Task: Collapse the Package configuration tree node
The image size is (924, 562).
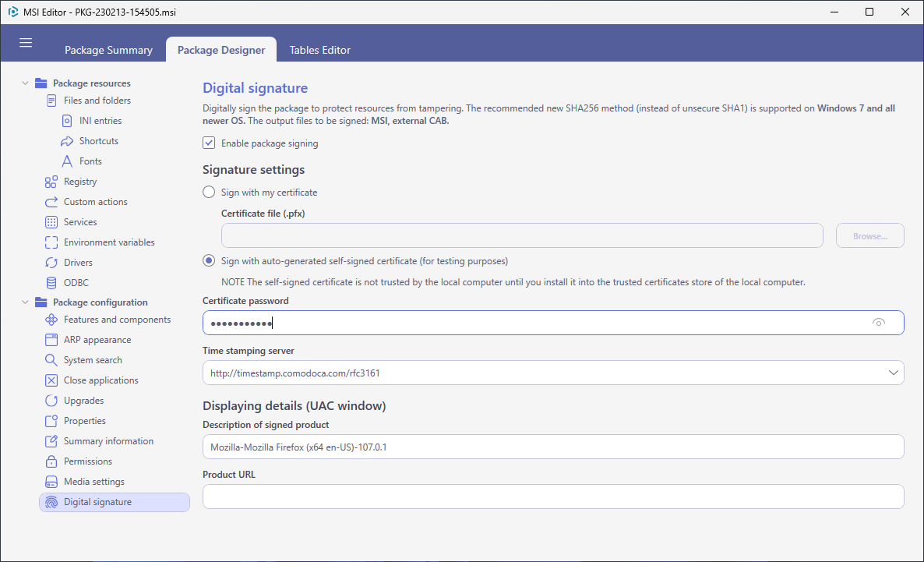Action: (x=25, y=302)
